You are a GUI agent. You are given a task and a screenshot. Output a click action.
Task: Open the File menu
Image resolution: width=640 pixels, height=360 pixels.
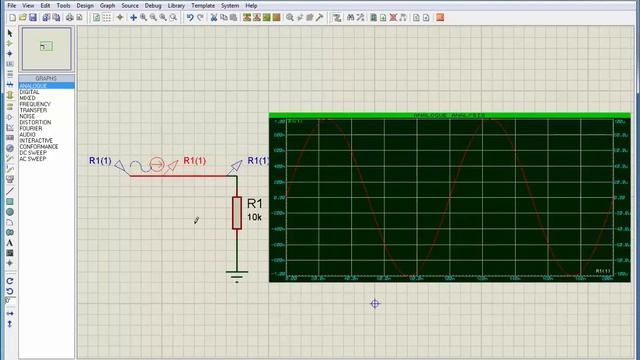(x=11, y=6)
